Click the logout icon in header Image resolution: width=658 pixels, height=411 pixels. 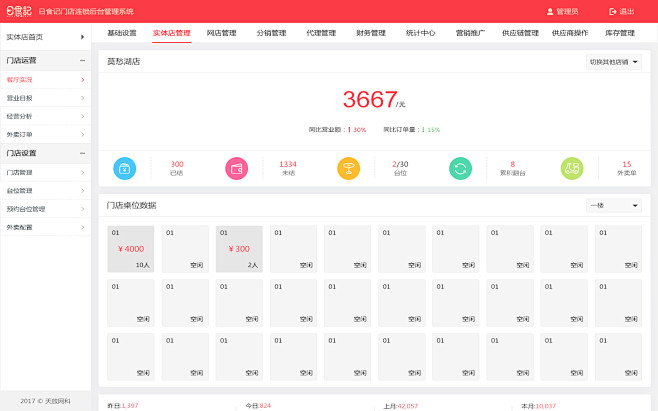[613, 12]
